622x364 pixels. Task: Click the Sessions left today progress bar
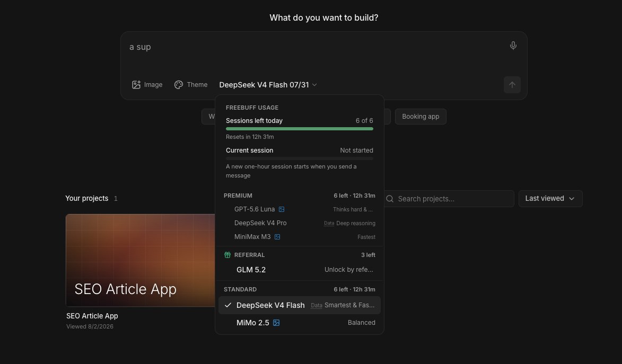(300, 129)
